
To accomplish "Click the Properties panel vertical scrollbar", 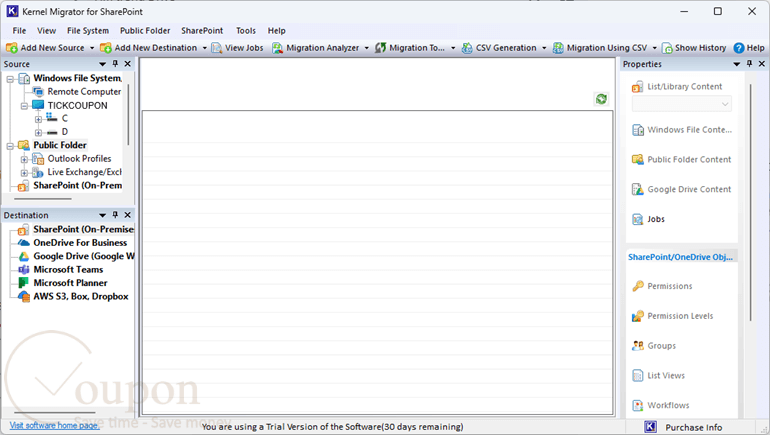I will [750, 202].
